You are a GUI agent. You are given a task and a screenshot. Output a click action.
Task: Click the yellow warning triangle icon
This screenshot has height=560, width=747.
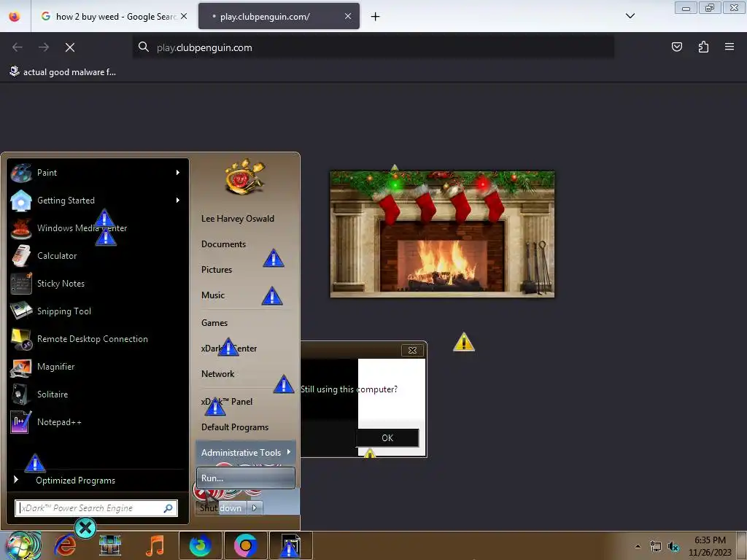point(463,343)
